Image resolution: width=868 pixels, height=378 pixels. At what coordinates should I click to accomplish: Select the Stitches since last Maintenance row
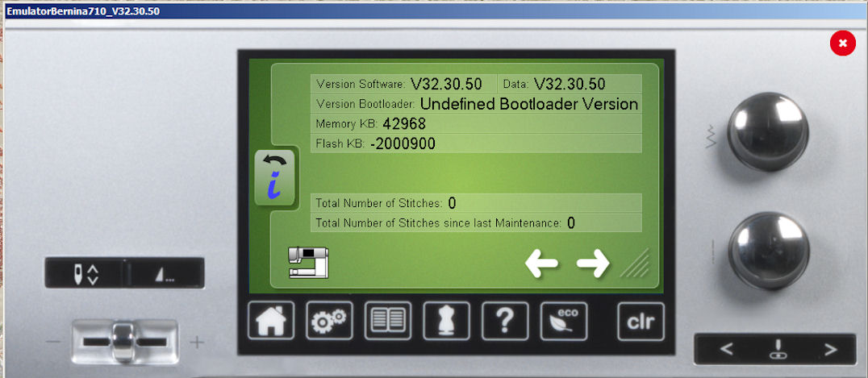[476, 223]
